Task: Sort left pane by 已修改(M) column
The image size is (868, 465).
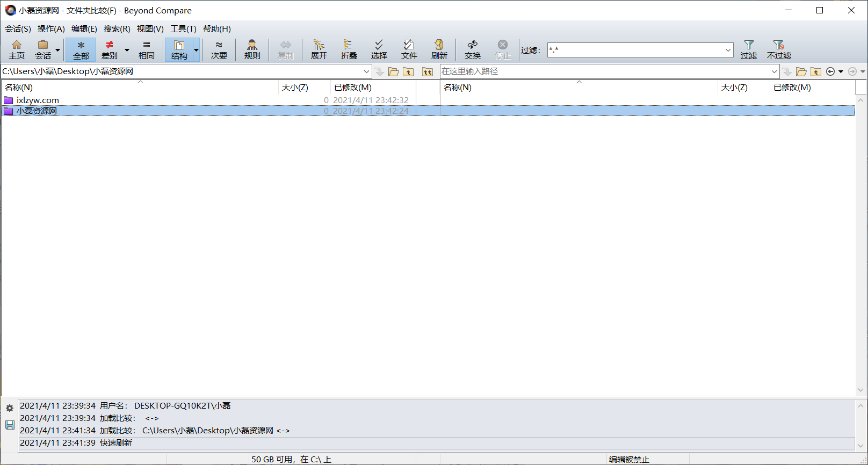Action: 373,87
